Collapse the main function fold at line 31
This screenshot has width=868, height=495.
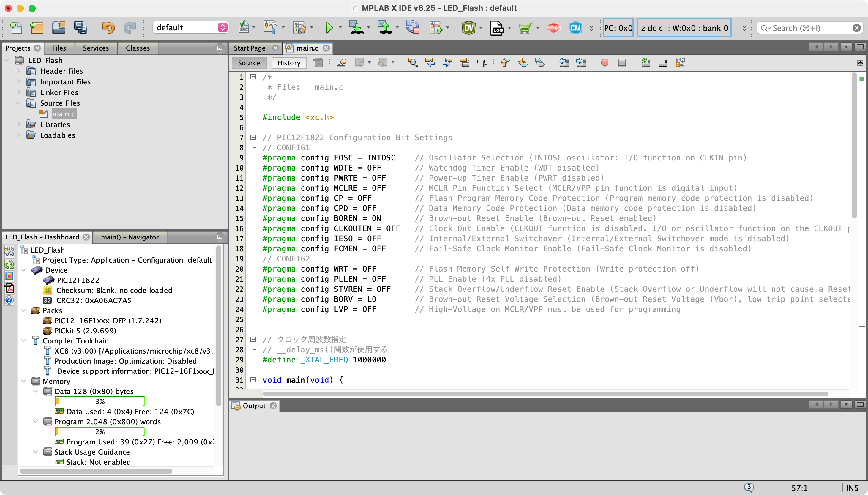tap(253, 380)
